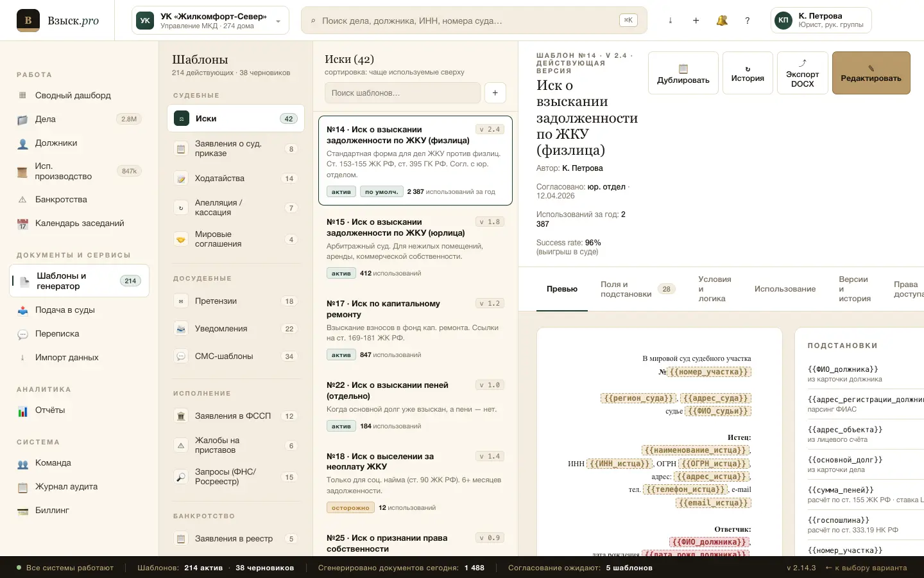Image resolution: width=924 pixels, height=578 pixels.
Task: Open the К. Петрова user profile menu
Action: coord(821,21)
